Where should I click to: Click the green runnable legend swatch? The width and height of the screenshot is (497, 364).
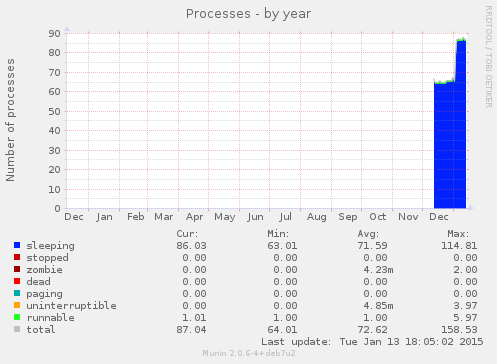pos(17,317)
